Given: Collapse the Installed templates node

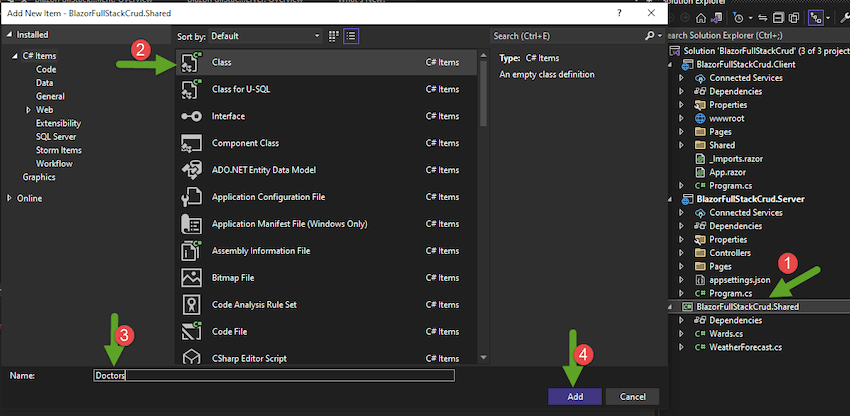Looking at the screenshot, I should point(9,35).
